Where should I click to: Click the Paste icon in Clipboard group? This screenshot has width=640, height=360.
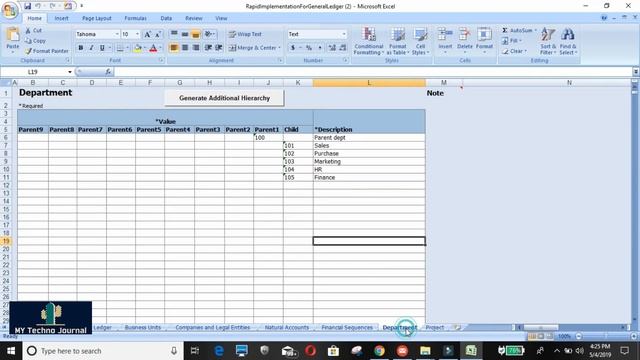(13, 34)
